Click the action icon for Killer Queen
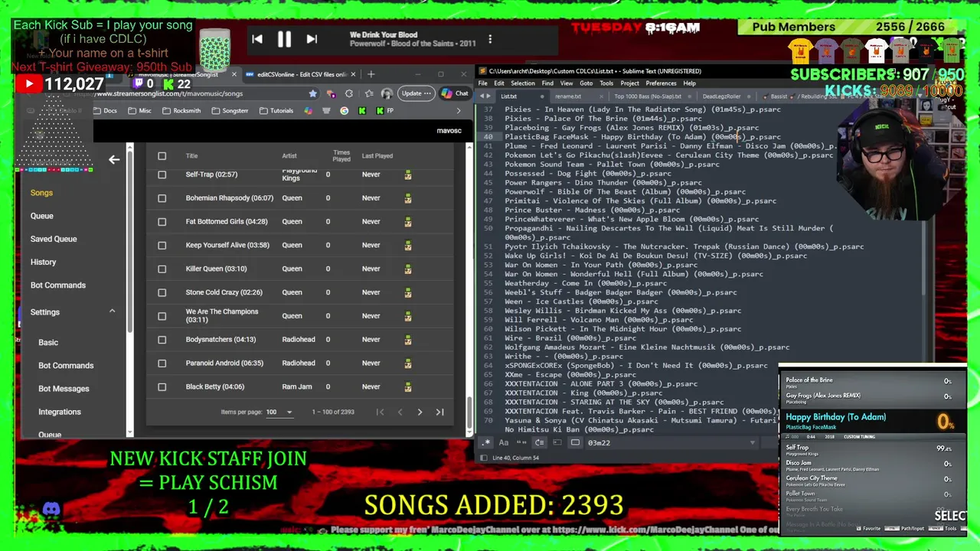Viewport: 980px width, 551px height. point(408,269)
